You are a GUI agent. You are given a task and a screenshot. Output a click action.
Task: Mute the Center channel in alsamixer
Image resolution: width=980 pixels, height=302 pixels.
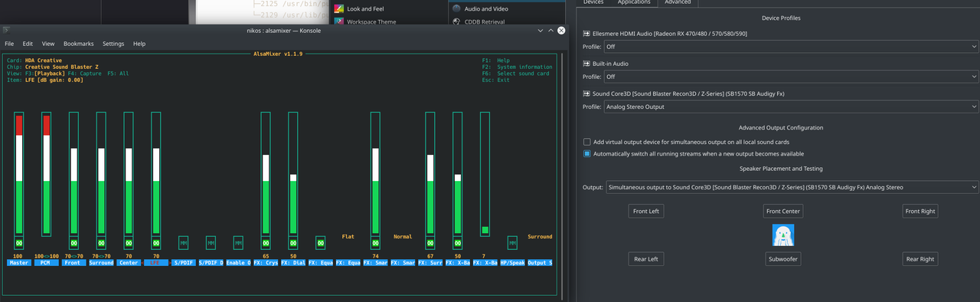coord(129,243)
